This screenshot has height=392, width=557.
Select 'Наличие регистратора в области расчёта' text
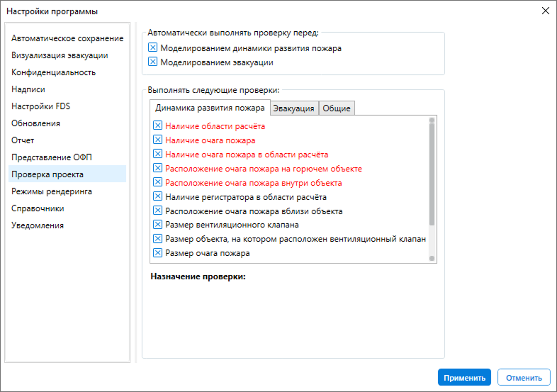[246, 197]
